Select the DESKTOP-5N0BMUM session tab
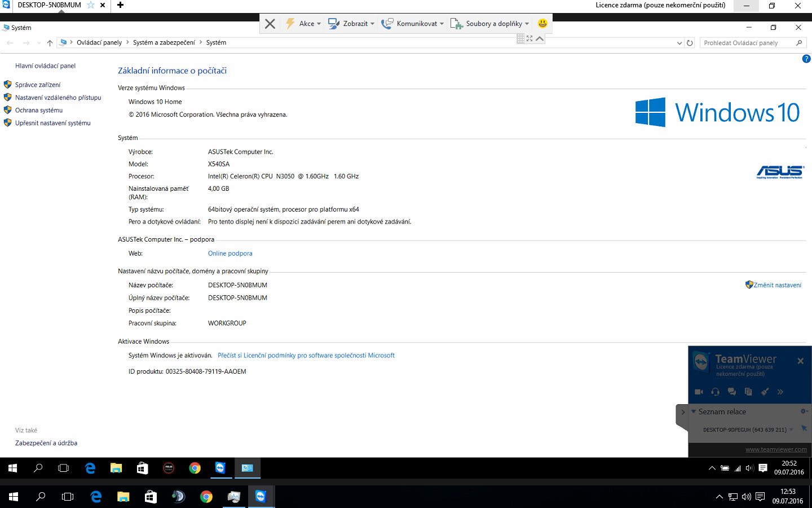 (49, 5)
